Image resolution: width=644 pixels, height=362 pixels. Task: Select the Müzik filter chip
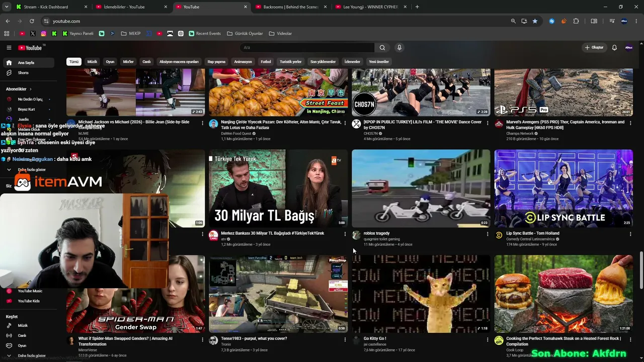click(x=92, y=62)
